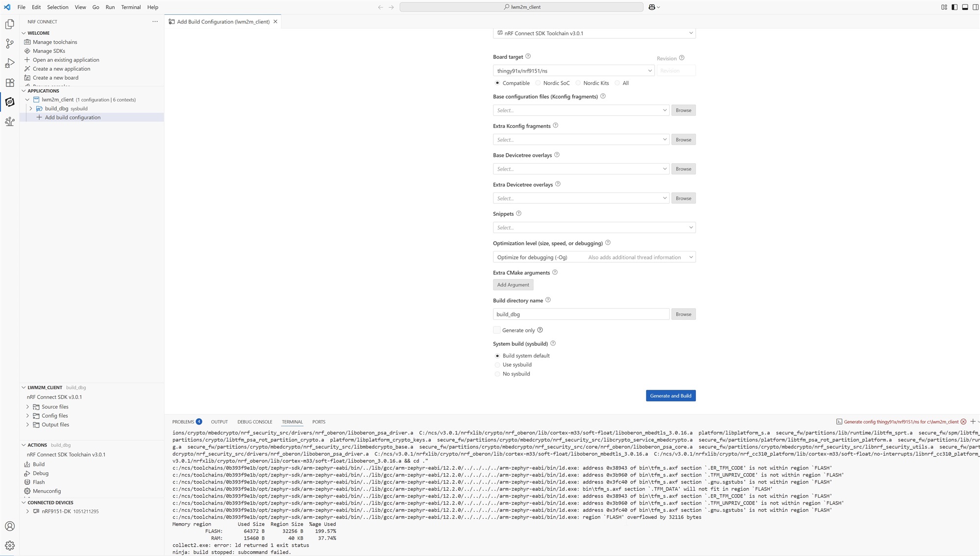The width and height of the screenshot is (980, 556).
Task: Toggle the bottom panel layout icon
Action: tap(965, 7)
